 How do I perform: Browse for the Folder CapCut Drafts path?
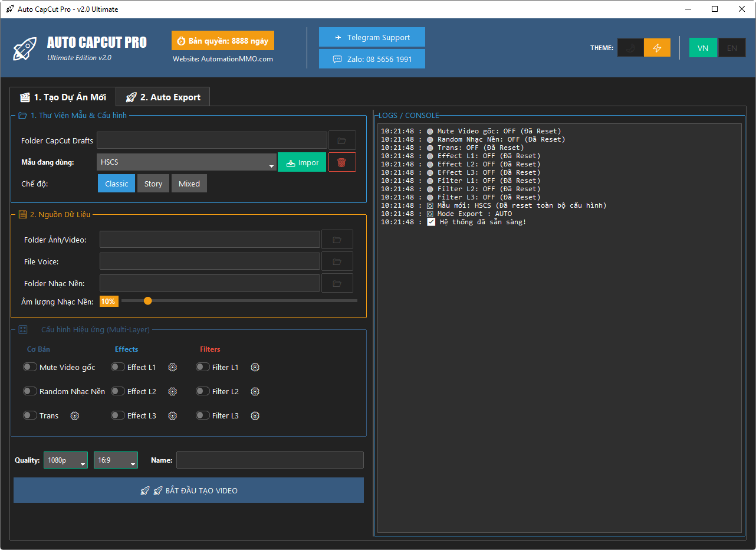click(x=342, y=140)
